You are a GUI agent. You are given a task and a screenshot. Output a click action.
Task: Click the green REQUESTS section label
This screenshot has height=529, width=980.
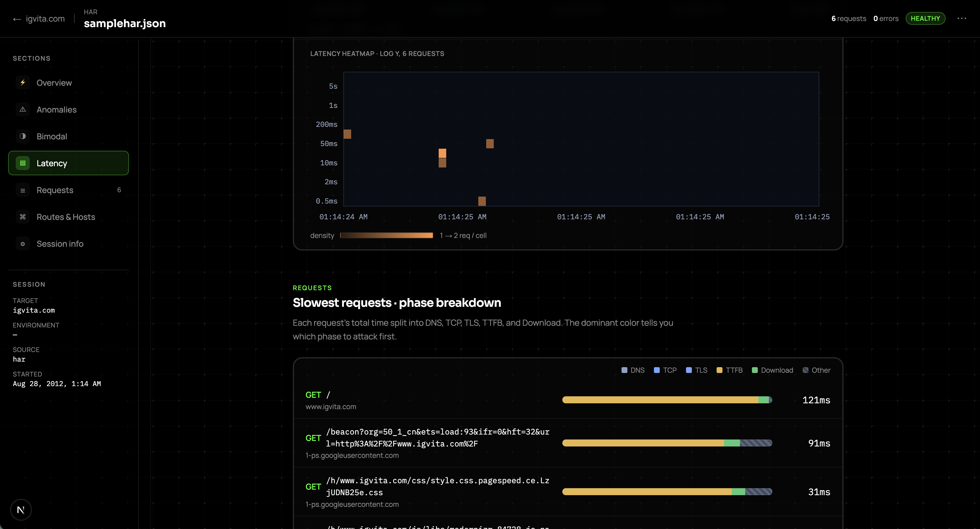tap(312, 288)
